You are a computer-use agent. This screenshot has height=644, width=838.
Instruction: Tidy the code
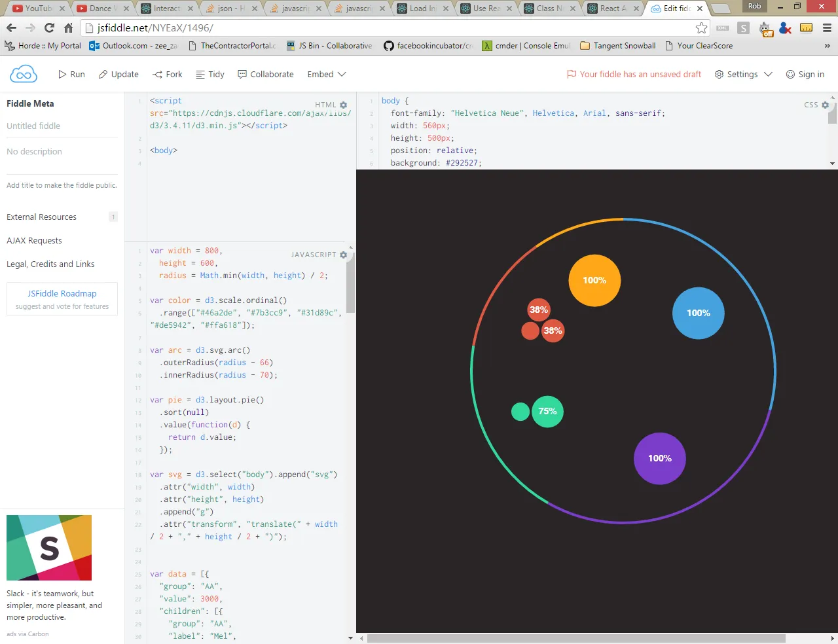210,74
